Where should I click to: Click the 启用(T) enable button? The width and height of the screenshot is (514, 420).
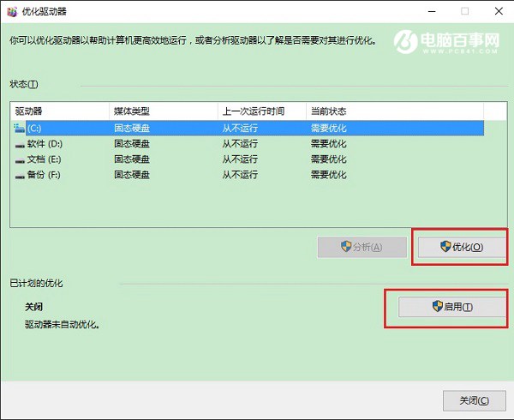[452, 307]
